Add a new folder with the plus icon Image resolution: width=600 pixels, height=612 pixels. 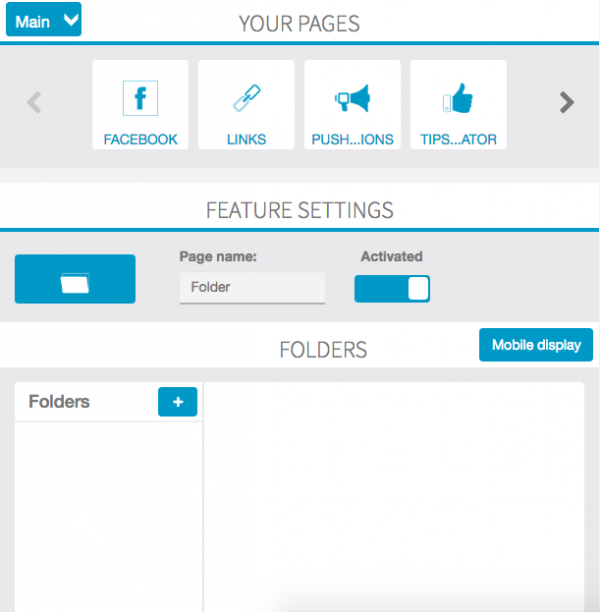click(178, 402)
